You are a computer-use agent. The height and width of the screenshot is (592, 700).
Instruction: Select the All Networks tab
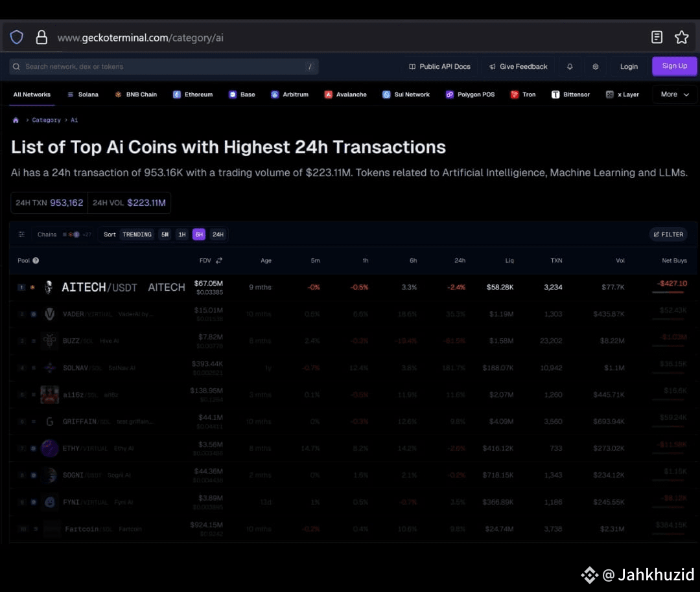click(x=32, y=95)
